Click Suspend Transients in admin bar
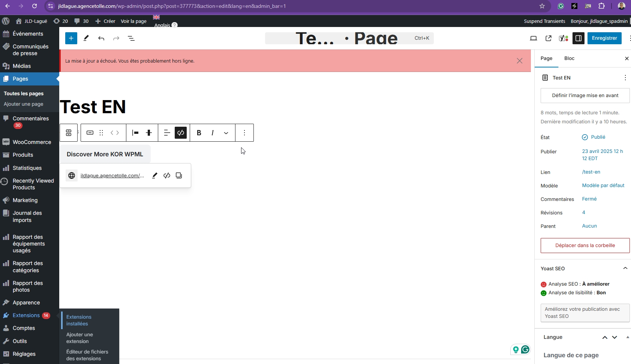631x364 pixels. [x=544, y=21]
